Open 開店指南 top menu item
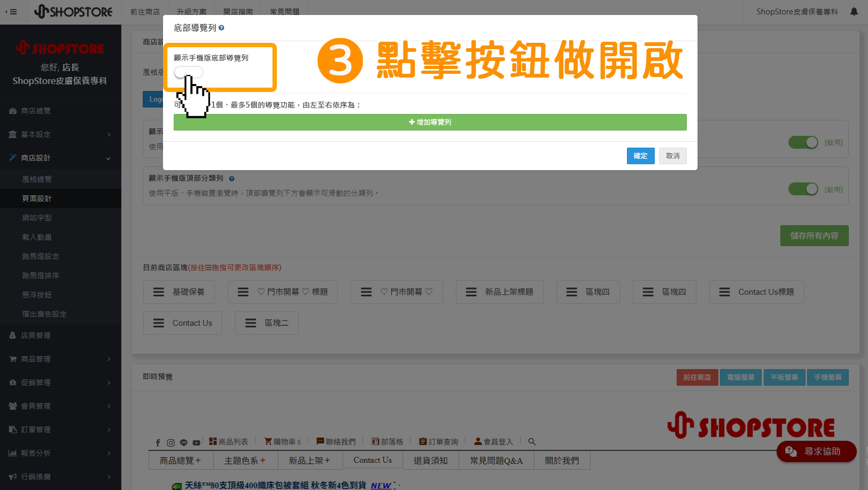This screenshot has width=868, height=490. coord(238,12)
